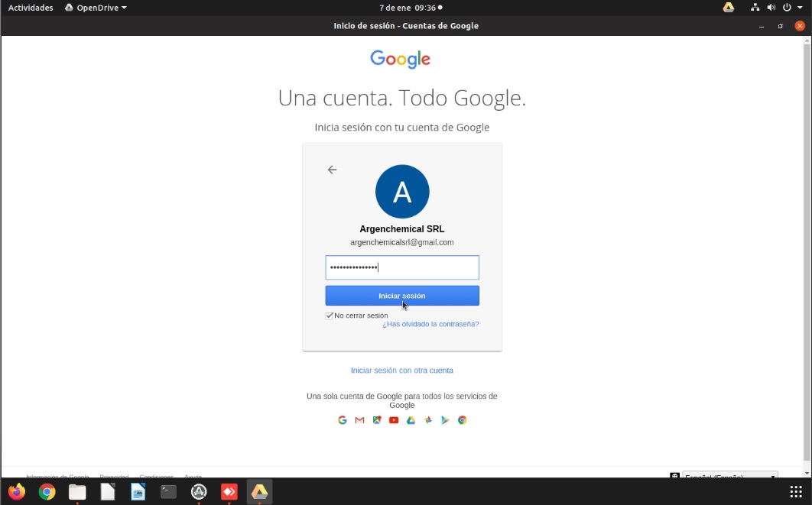This screenshot has height=505, width=812.
Task: Open the blank document app in dock
Action: click(x=107, y=491)
